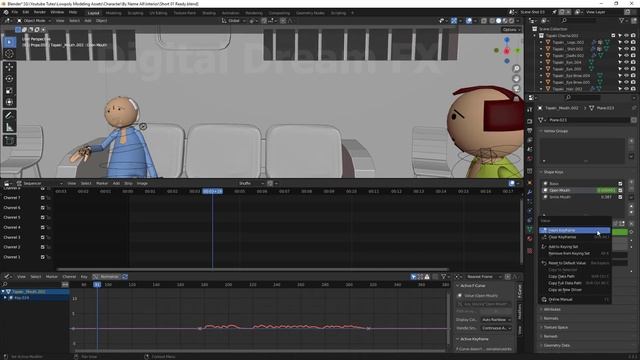The width and height of the screenshot is (640, 360).
Task: Open the Global transform orientation dropdown
Action: click(x=234, y=20)
